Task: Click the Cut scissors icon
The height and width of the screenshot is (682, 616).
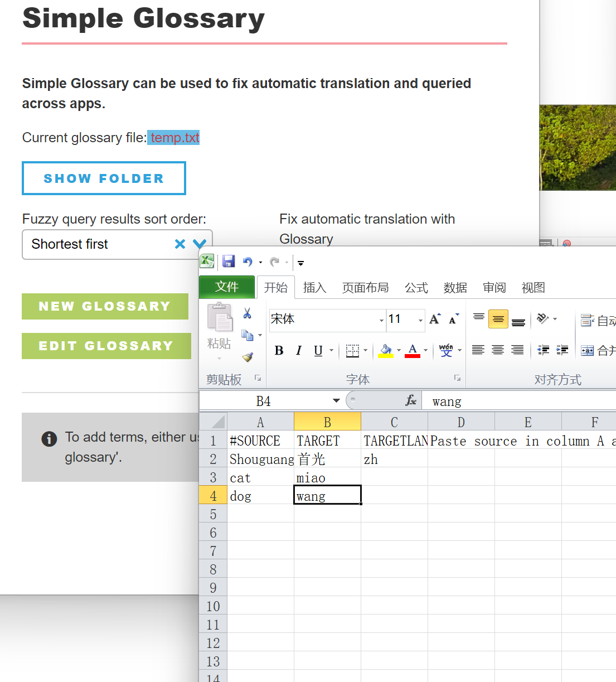Action: coord(247,313)
